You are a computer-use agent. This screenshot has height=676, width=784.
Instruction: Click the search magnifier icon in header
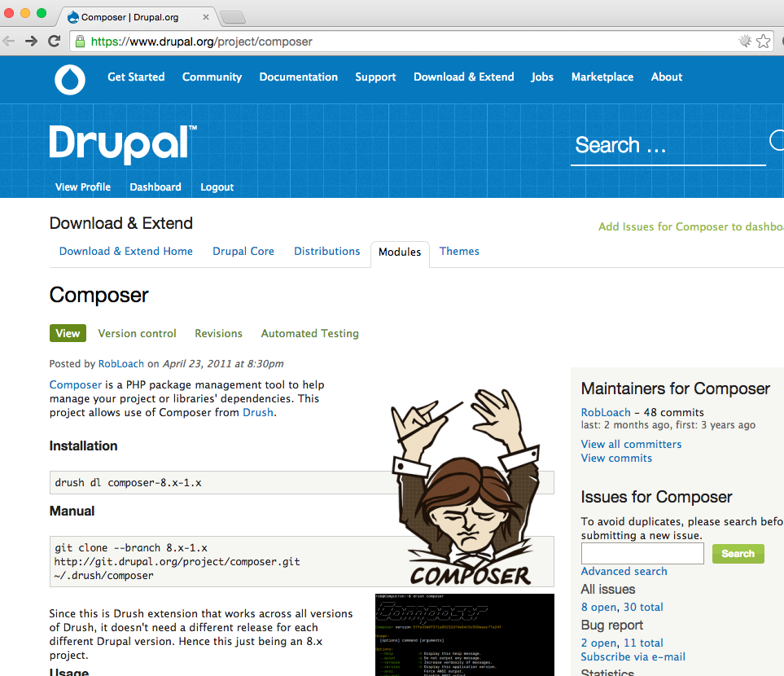coord(777,141)
